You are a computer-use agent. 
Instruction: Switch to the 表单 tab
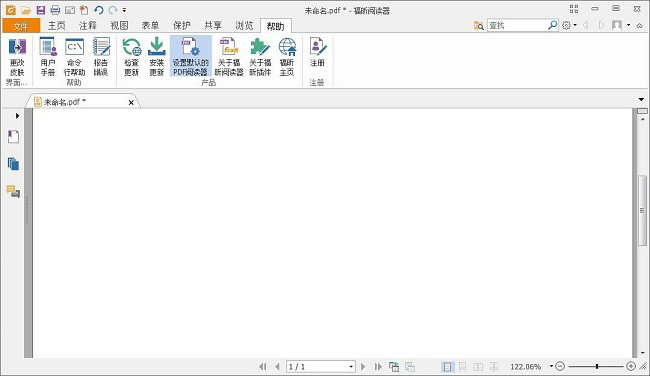pyautogui.click(x=150, y=26)
